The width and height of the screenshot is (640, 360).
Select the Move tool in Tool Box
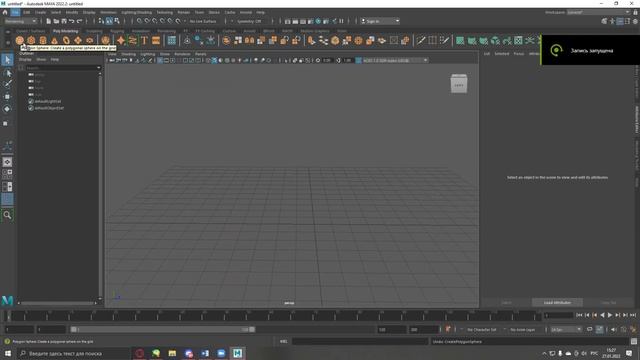[7, 97]
